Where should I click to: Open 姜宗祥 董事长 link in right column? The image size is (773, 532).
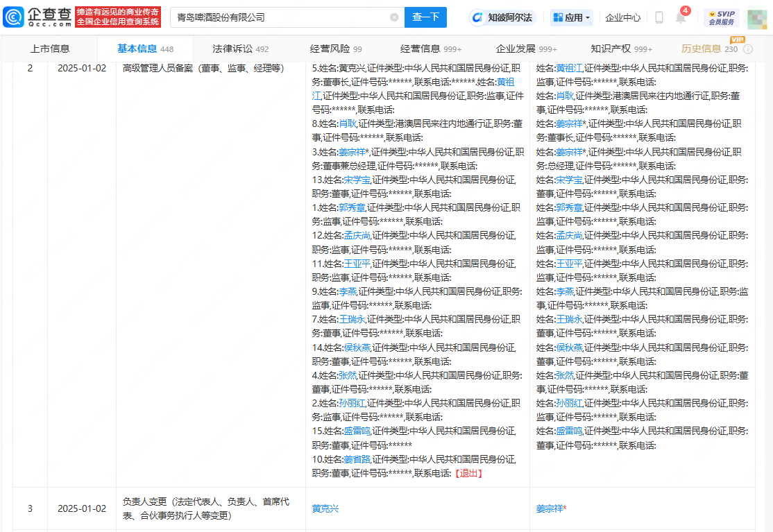pyautogui.click(x=570, y=123)
